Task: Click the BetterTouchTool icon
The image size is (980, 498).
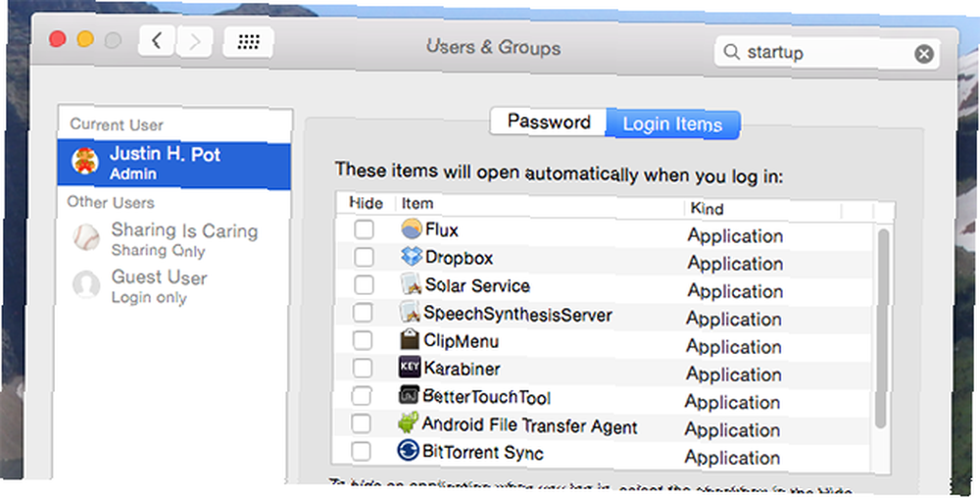Action: pyautogui.click(x=409, y=395)
